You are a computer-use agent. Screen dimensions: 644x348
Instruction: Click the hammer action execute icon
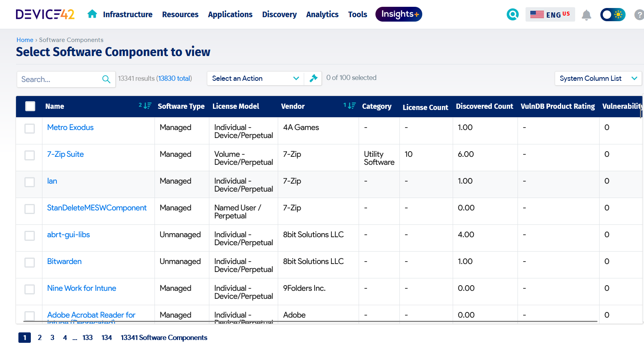[x=313, y=78]
